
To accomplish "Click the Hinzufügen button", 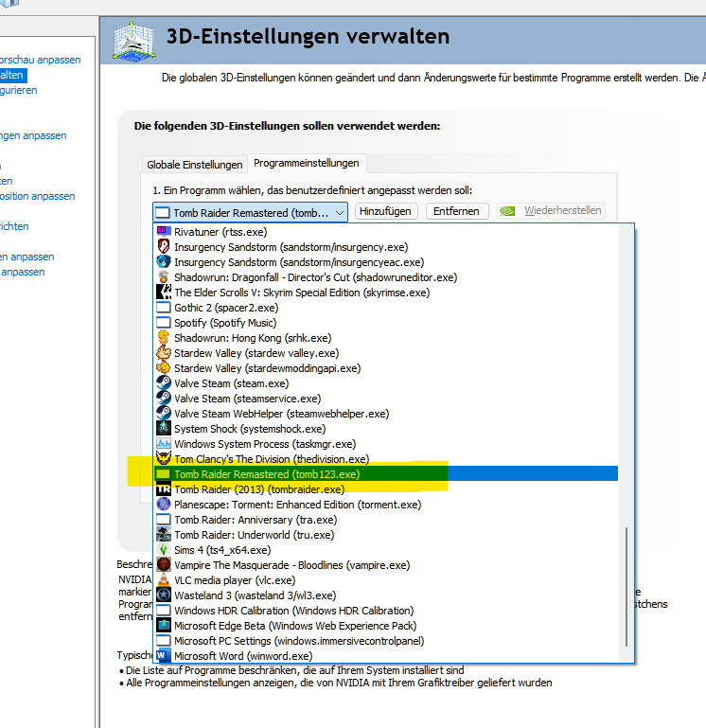I will [x=385, y=211].
